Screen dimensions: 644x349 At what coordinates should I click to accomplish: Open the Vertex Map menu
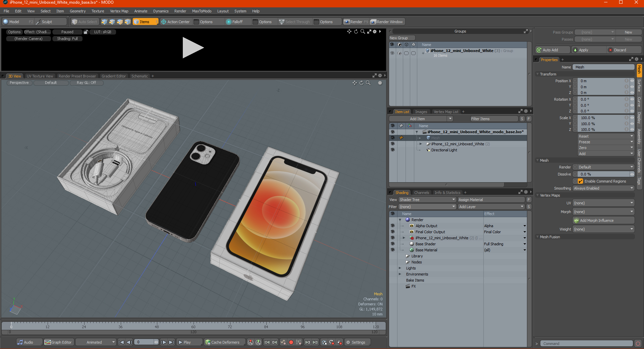click(119, 11)
